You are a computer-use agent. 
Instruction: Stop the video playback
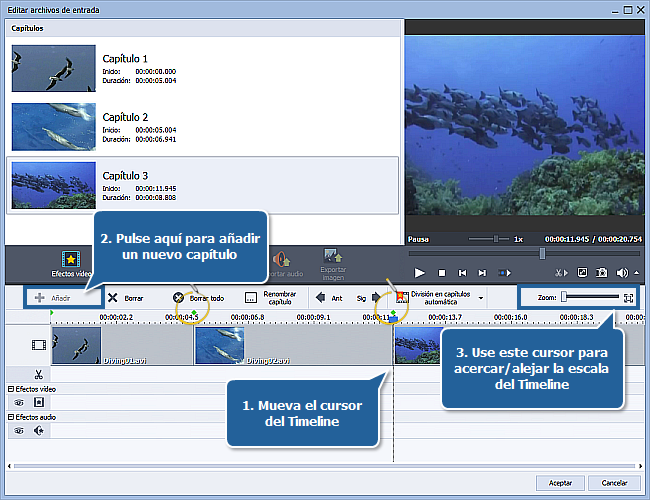[441, 272]
